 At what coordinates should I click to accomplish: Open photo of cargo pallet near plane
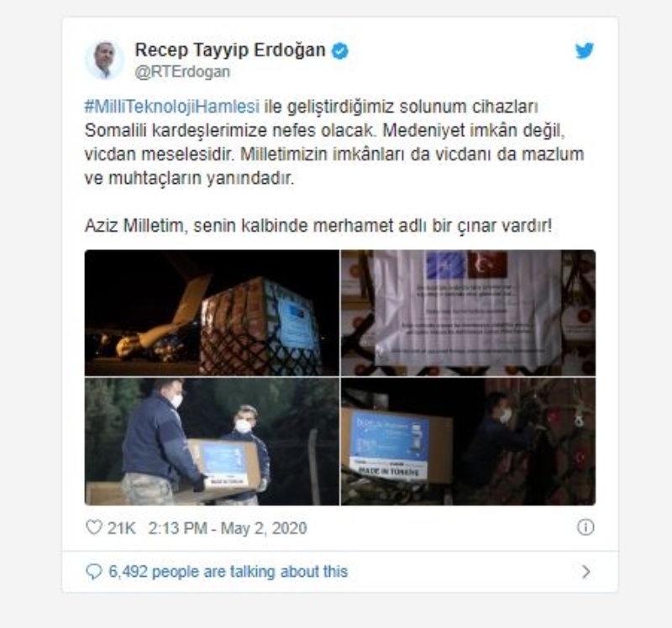click(212, 312)
